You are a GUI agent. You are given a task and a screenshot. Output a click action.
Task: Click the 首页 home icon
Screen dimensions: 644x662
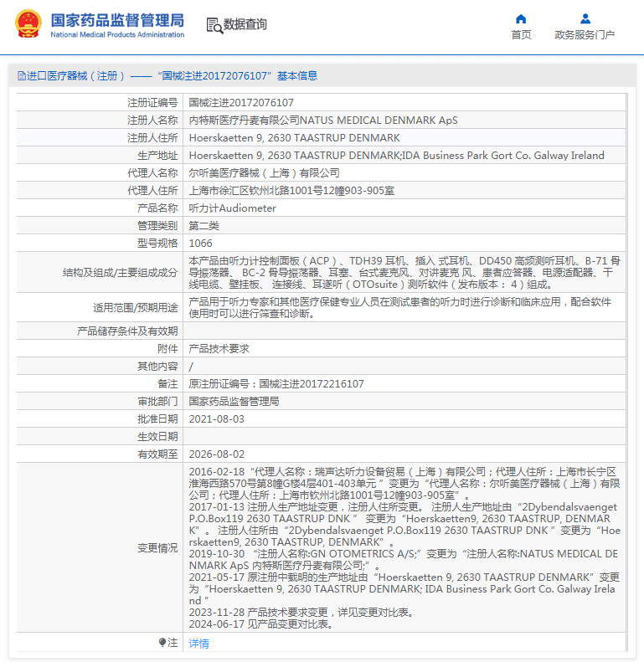(521, 18)
